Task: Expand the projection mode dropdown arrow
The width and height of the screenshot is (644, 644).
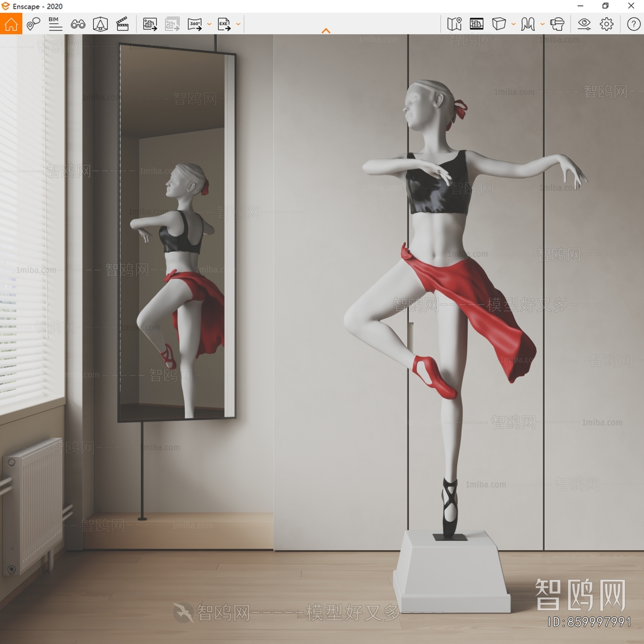Action: coord(514,24)
